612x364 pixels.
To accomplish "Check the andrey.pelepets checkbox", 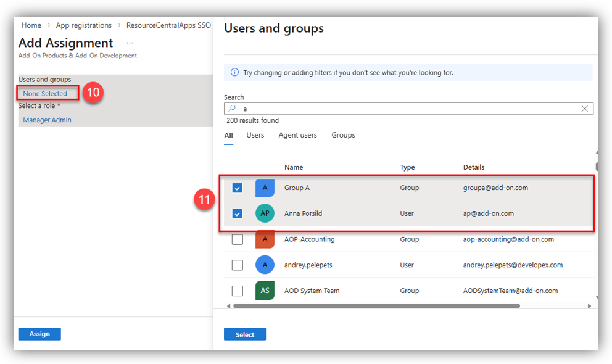I will pos(238,265).
